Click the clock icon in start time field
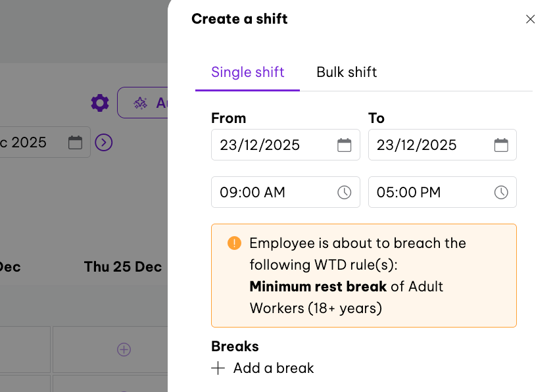 (344, 193)
